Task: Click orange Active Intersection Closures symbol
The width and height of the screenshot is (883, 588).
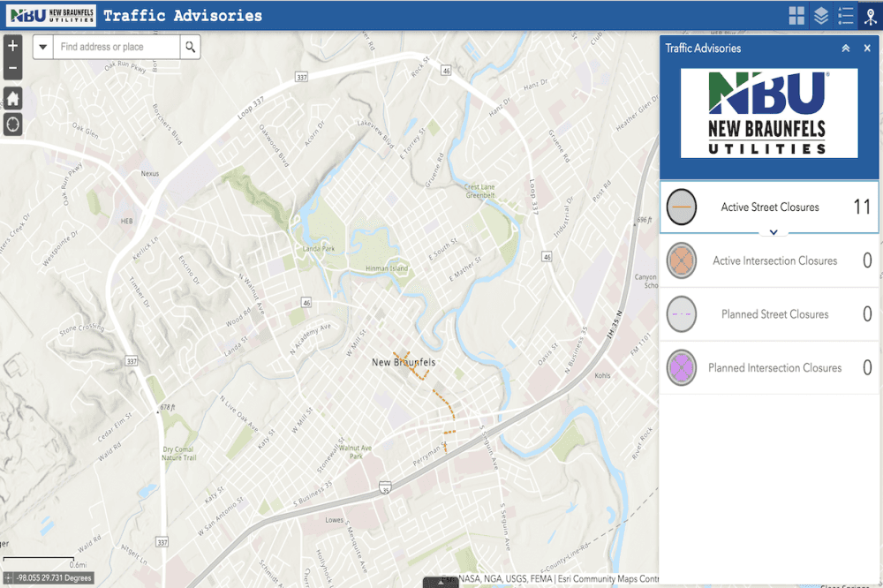Action: 682,260
